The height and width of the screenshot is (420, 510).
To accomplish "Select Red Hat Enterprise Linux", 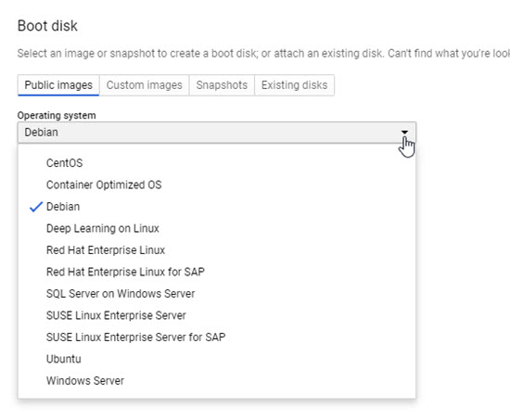I will 217,250.
